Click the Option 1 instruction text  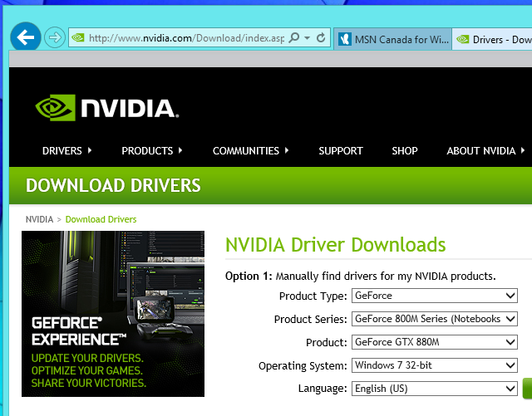(360, 276)
